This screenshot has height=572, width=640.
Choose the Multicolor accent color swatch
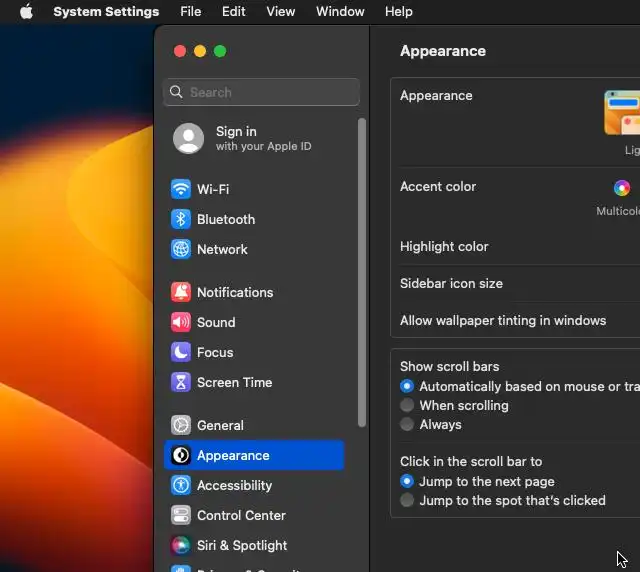[622, 188]
